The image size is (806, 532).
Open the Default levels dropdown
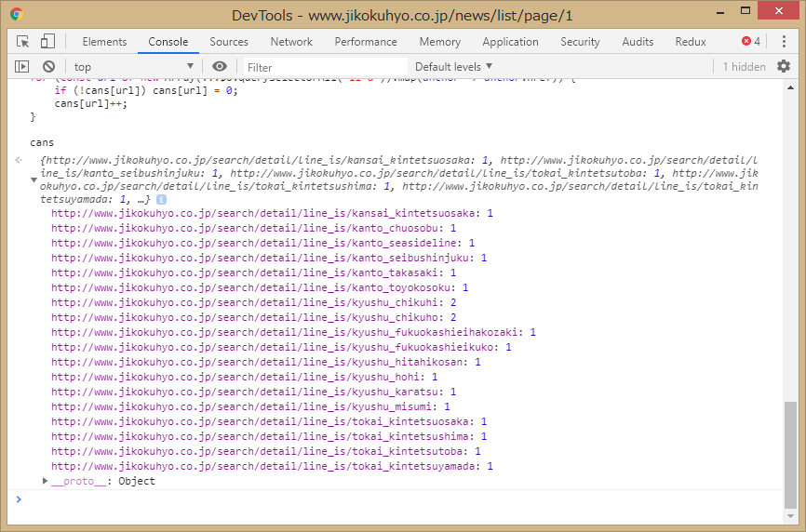[454, 67]
